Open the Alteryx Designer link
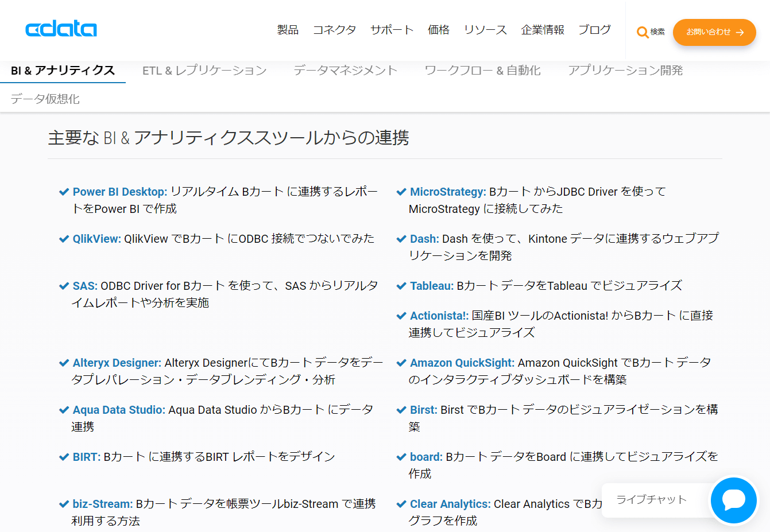Image resolution: width=770 pixels, height=532 pixels. [117, 363]
